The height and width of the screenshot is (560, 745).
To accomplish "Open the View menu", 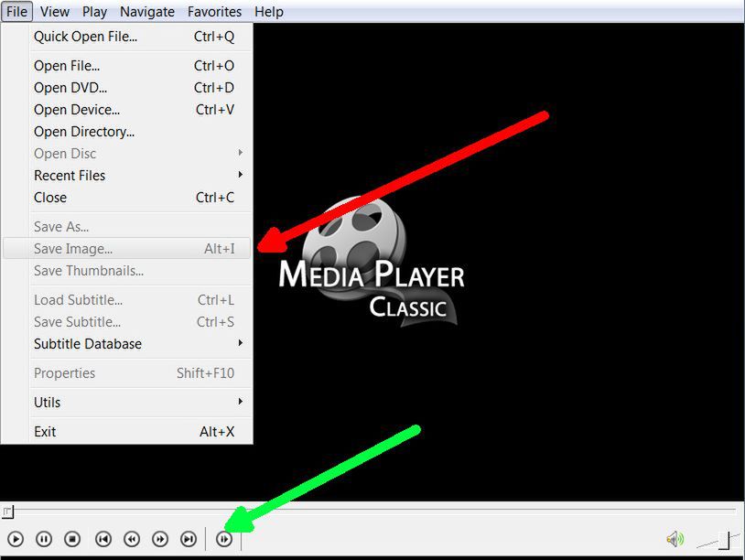I will [55, 11].
